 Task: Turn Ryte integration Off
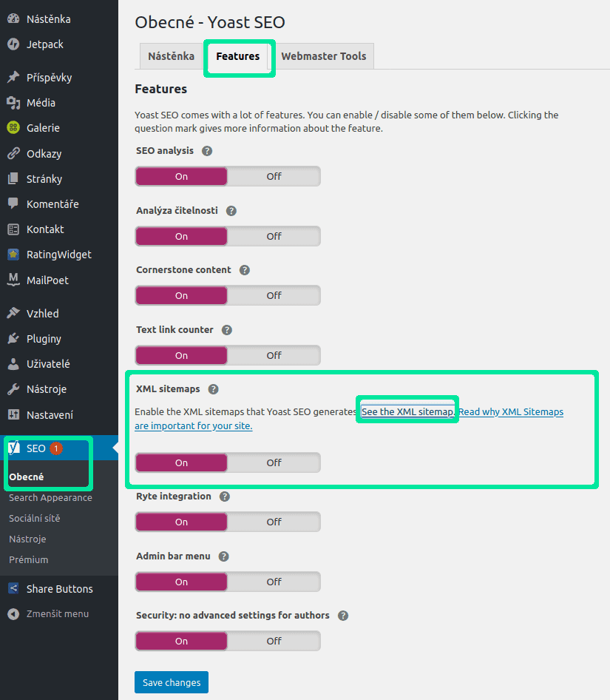point(274,522)
